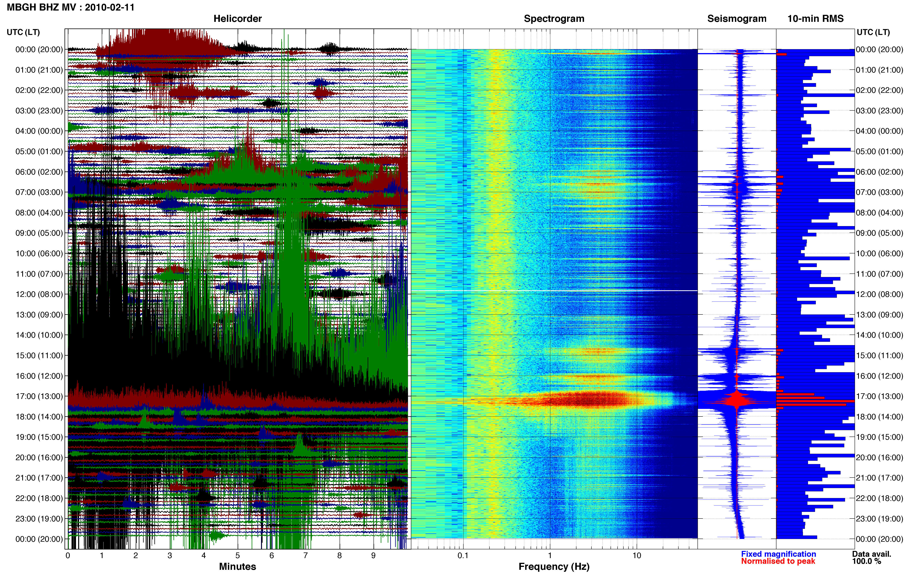Click the left 18:00 (14:00) time label

pos(39,417)
